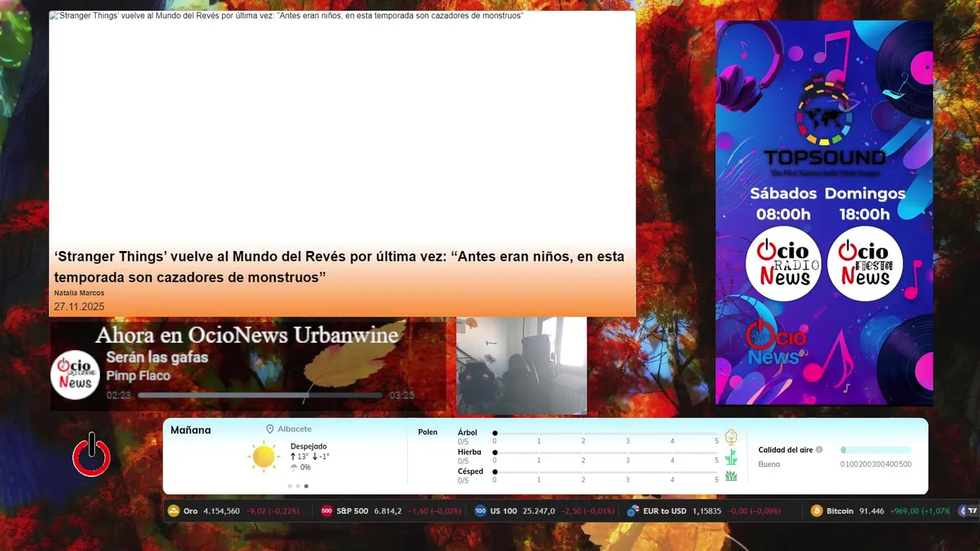Click the webcam video thumbnail
Viewport: 980px width, 551px height.
[x=521, y=366]
